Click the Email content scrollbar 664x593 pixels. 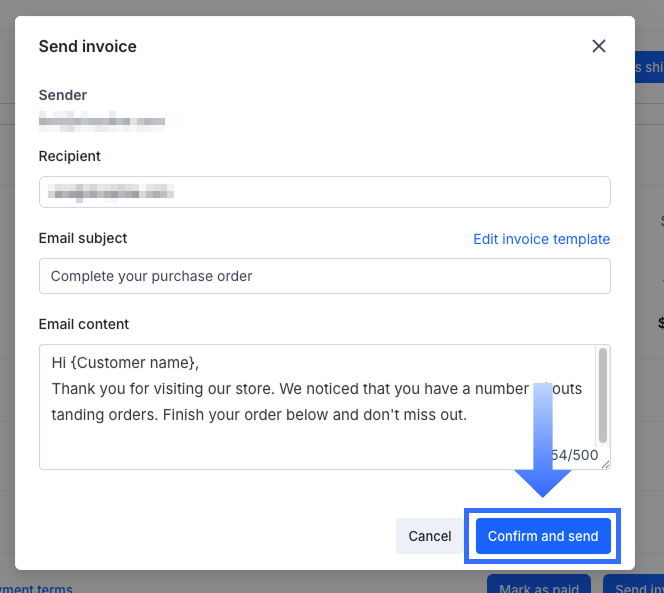click(602, 395)
